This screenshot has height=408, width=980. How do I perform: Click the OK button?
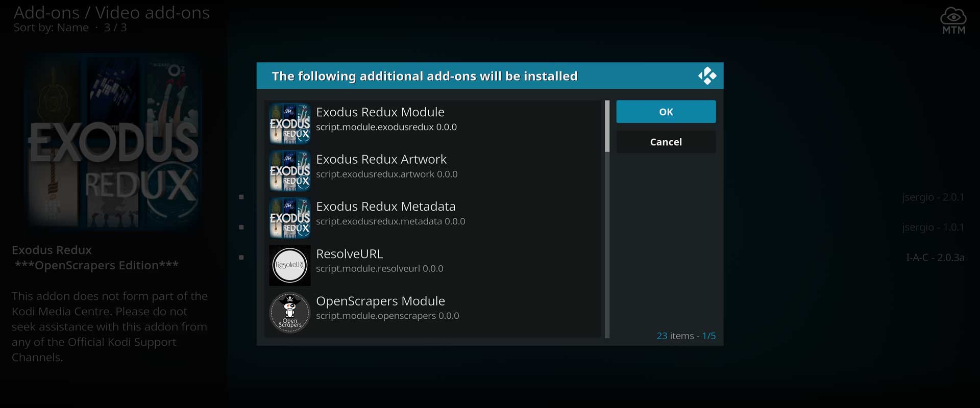coord(666,112)
